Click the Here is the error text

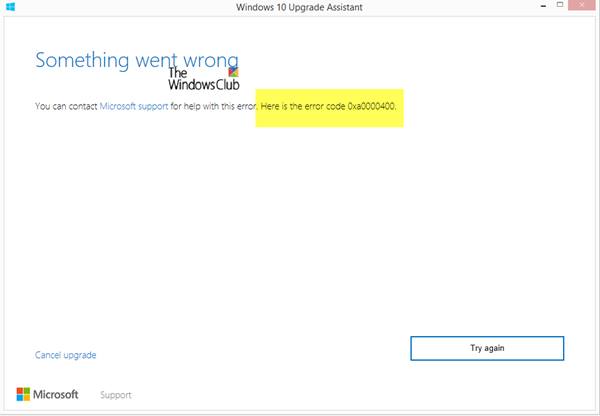pos(291,106)
